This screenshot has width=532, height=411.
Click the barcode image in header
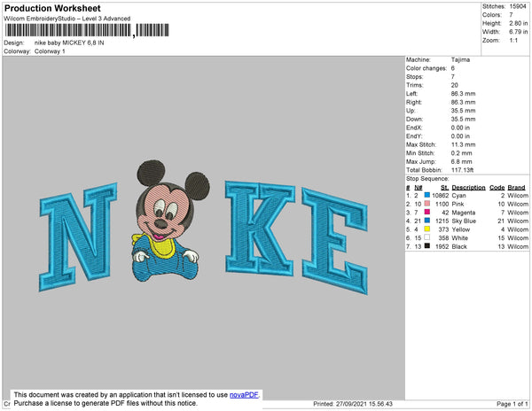point(87,30)
